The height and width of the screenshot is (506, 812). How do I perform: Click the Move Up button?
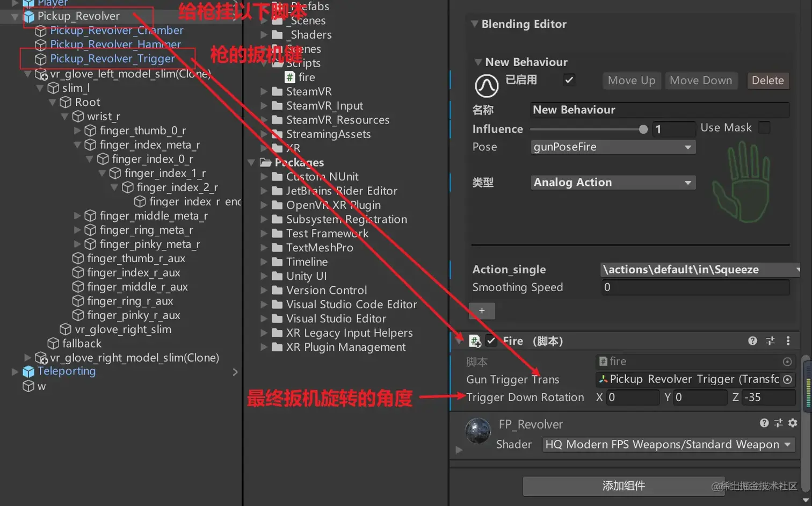coord(632,81)
